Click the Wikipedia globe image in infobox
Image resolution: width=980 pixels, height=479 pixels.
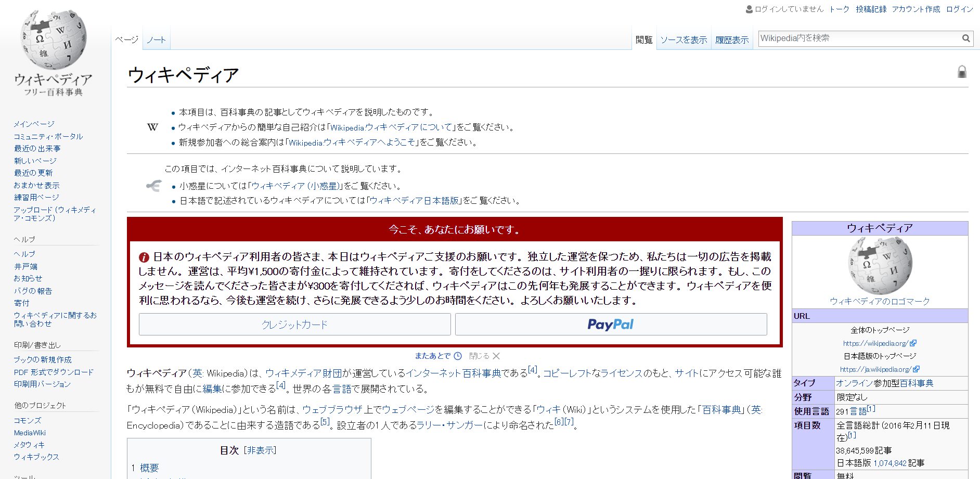pos(880,266)
